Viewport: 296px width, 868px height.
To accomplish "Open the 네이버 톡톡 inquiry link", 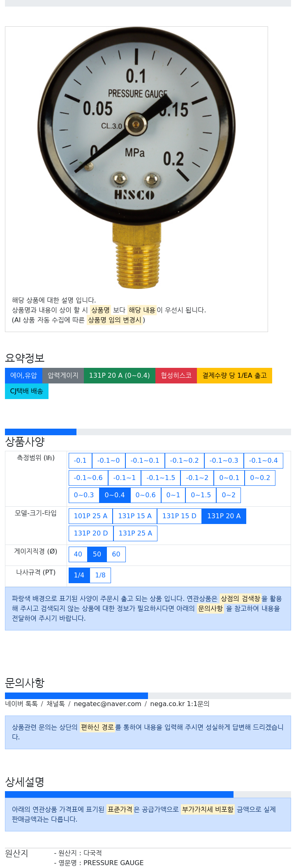I will (21, 704).
